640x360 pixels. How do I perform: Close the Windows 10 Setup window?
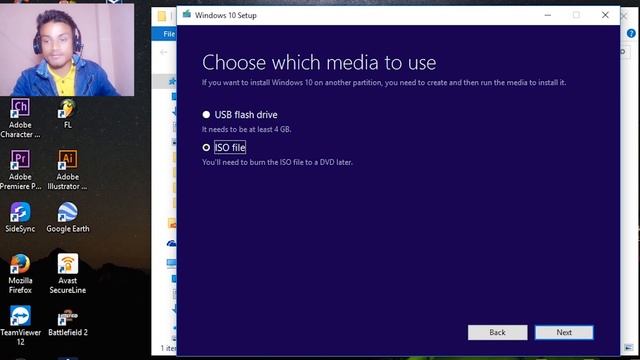[x=605, y=15]
